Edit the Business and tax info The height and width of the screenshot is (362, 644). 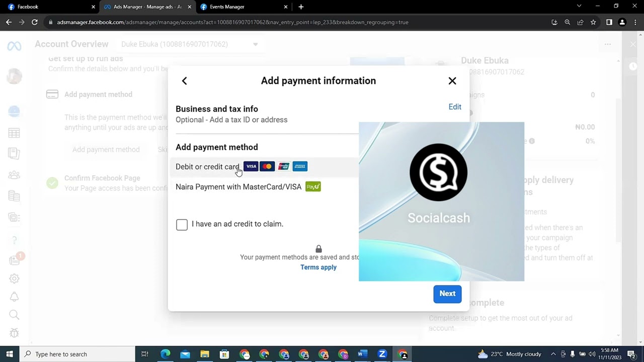click(455, 107)
